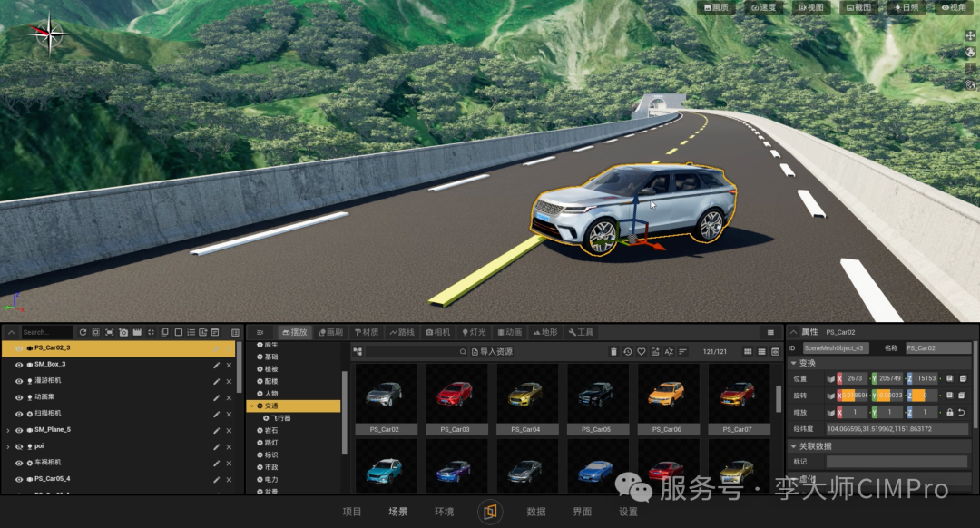Hide the SM_Box_3 layer with eye icon
Image resolution: width=980 pixels, height=528 pixels.
pos(19,365)
